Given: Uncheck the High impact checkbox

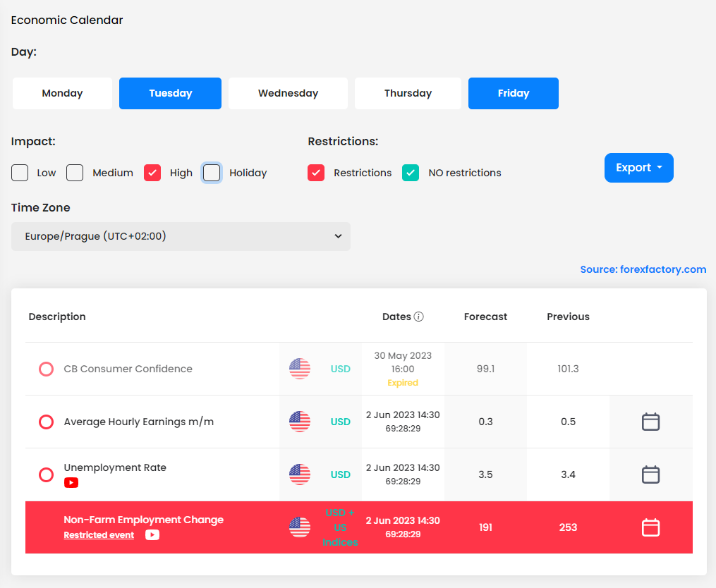Looking at the screenshot, I should tap(152, 173).
